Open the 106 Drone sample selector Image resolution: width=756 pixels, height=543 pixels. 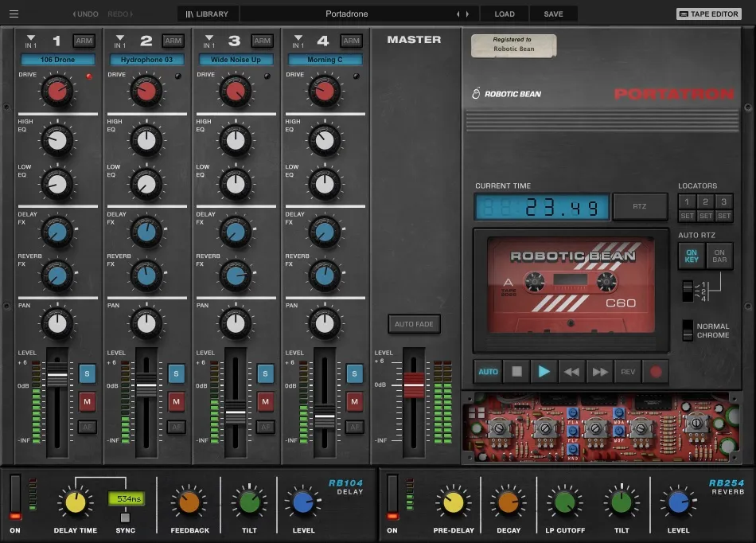pyautogui.click(x=58, y=60)
